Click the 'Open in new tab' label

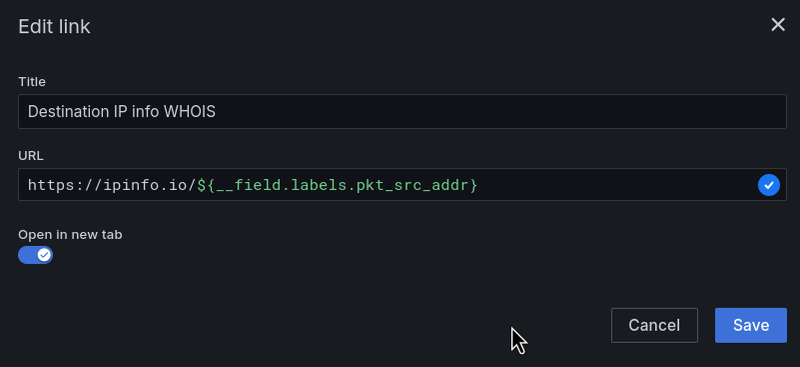70,235
